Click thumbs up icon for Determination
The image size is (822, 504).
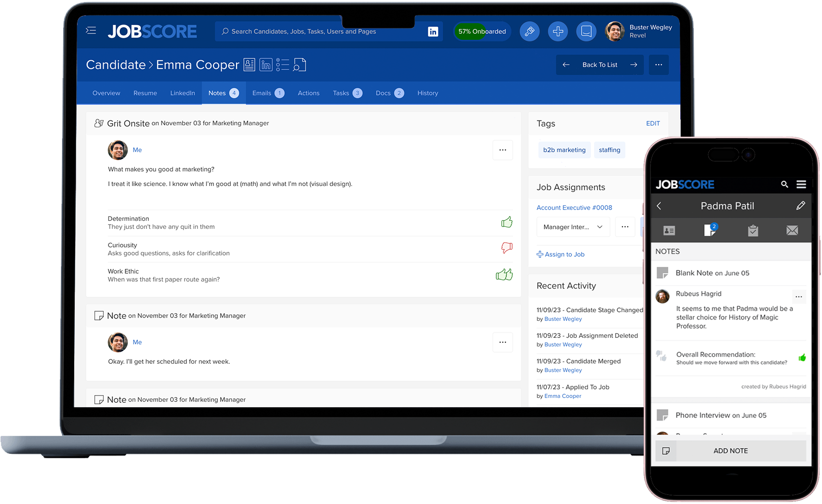point(506,222)
